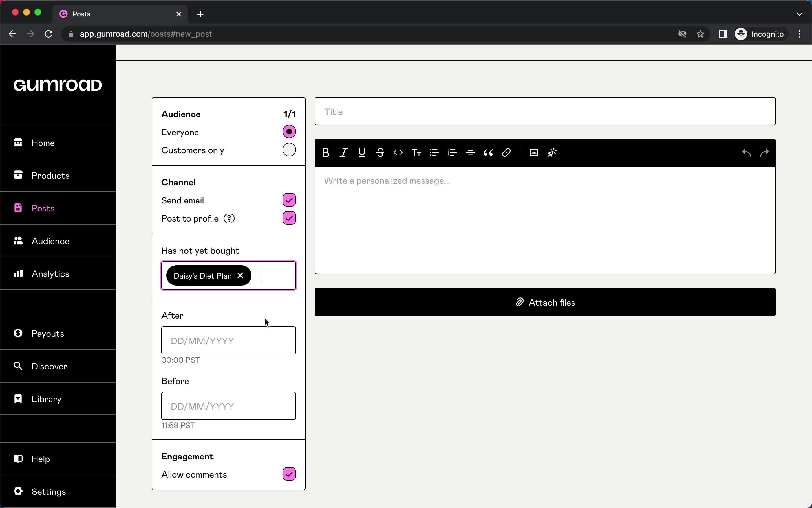Apply italic formatting
The image size is (812, 508).
[344, 152]
